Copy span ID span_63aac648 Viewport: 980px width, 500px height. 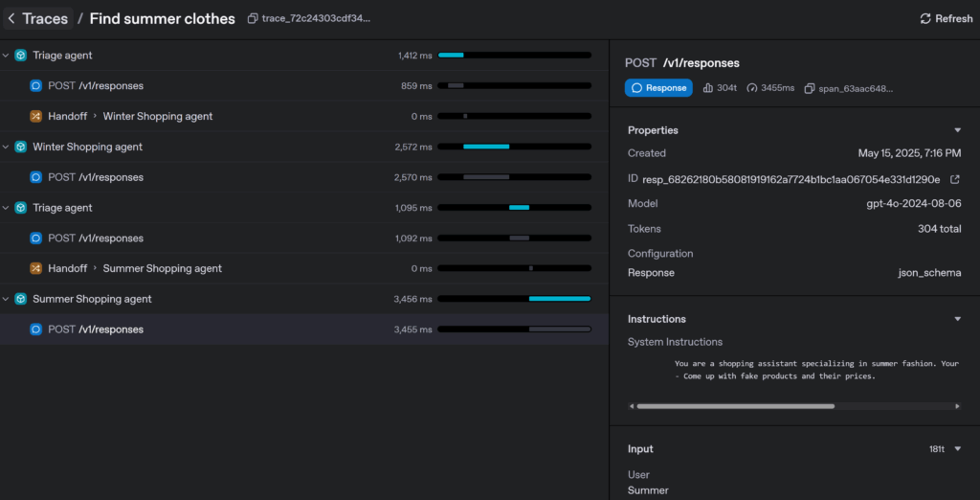(810, 88)
